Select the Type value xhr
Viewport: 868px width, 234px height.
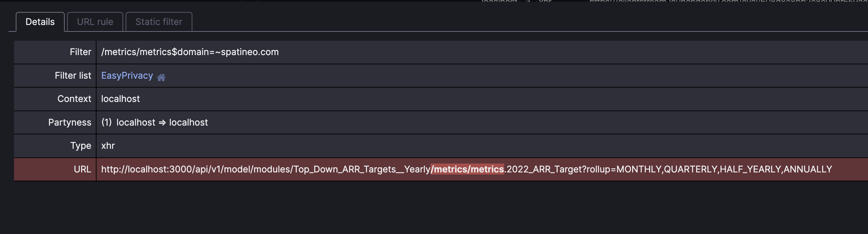pyautogui.click(x=107, y=145)
